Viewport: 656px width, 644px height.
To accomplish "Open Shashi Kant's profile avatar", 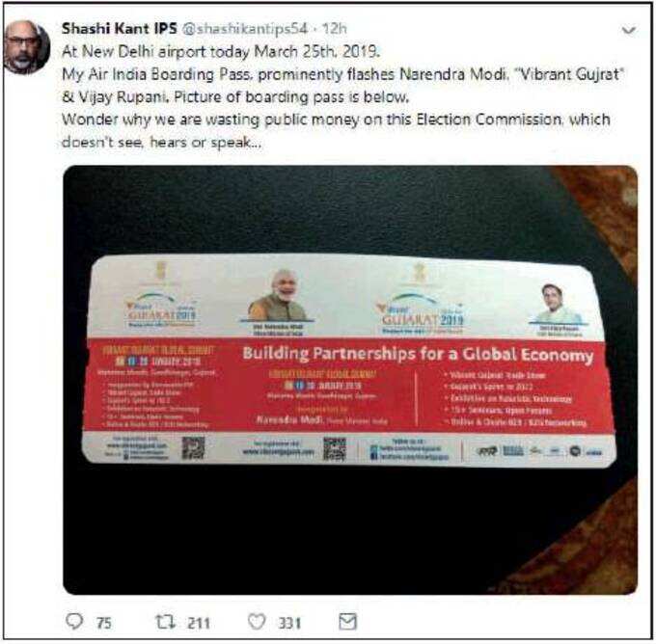I will coord(27,46).
